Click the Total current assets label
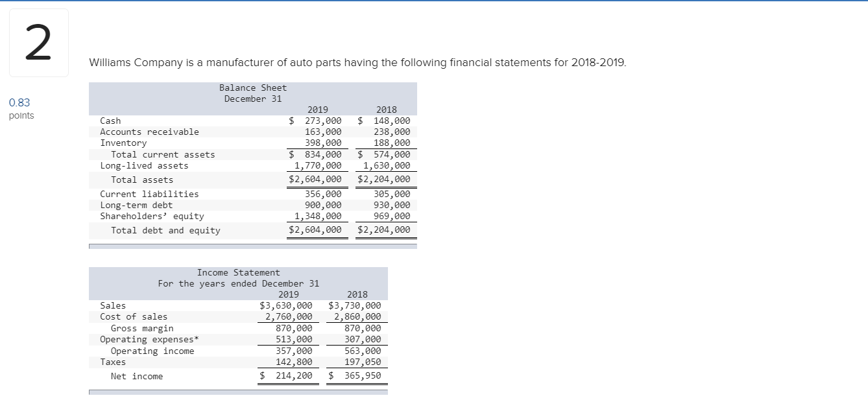The width and height of the screenshot is (868, 400). pos(163,154)
